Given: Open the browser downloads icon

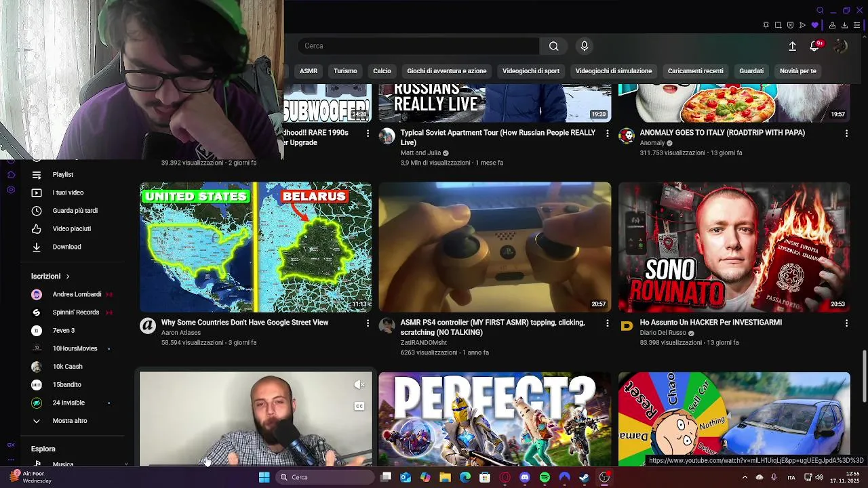Looking at the screenshot, I should tap(844, 25).
